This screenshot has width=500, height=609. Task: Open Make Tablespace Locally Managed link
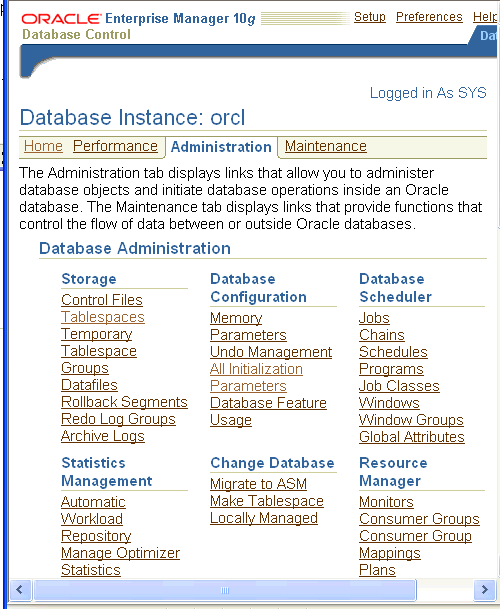267,510
